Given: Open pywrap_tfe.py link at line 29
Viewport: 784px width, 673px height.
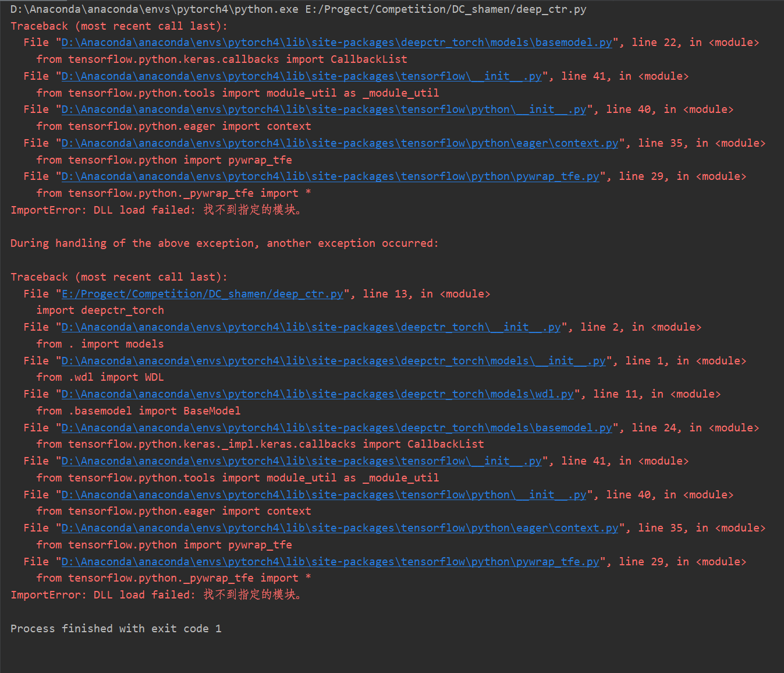Looking at the screenshot, I should point(329,176).
